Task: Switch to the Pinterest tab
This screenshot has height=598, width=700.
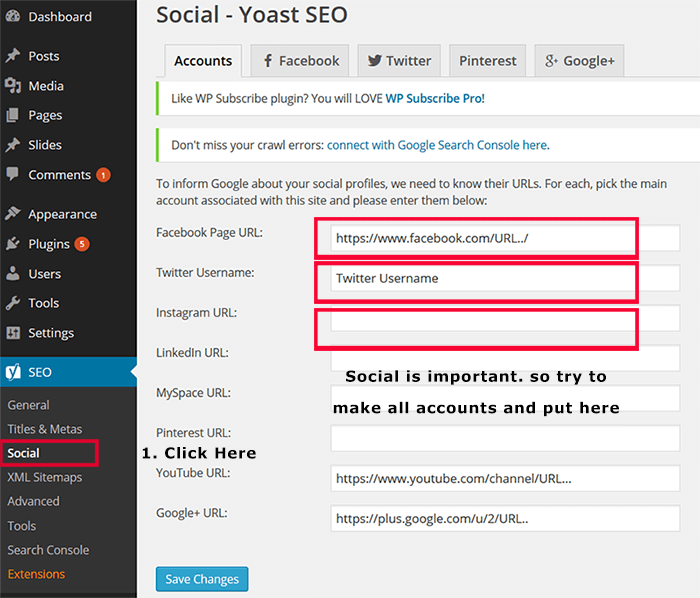Action: click(x=488, y=61)
